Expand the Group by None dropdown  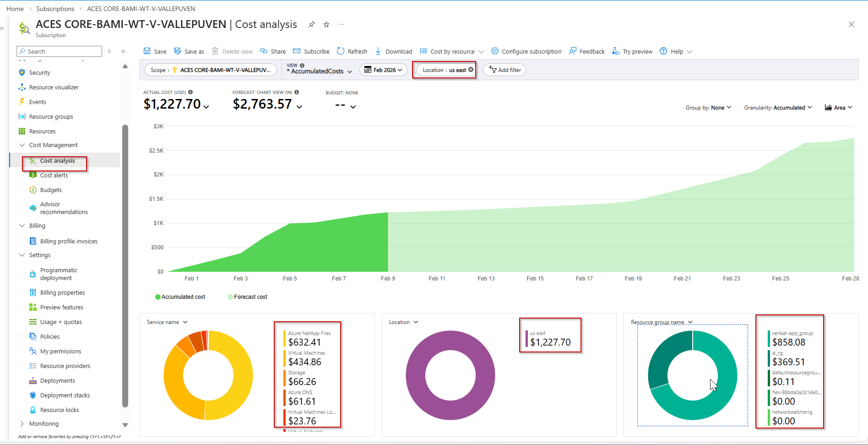pos(708,108)
